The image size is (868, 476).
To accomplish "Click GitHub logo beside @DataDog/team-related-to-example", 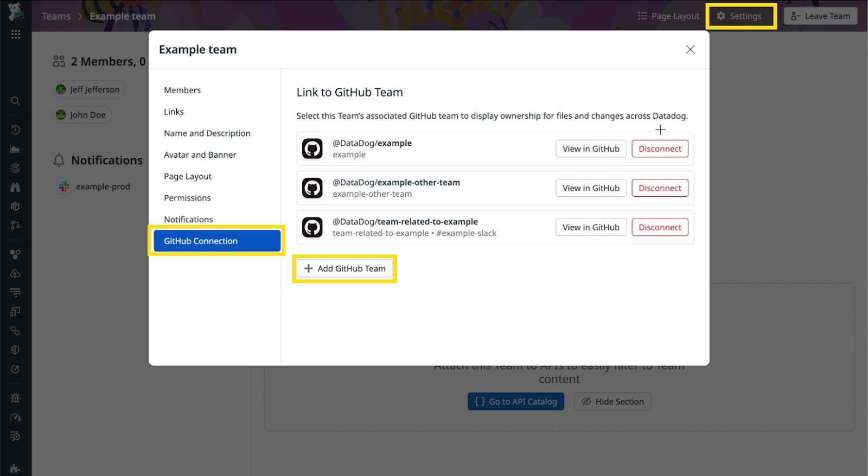I will [312, 227].
